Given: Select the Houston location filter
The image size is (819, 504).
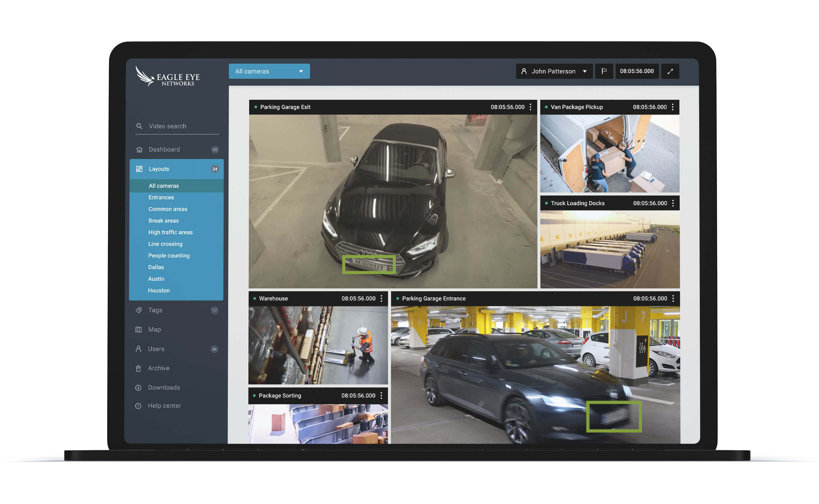Looking at the screenshot, I should pyautogui.click(x=158, y=290).
